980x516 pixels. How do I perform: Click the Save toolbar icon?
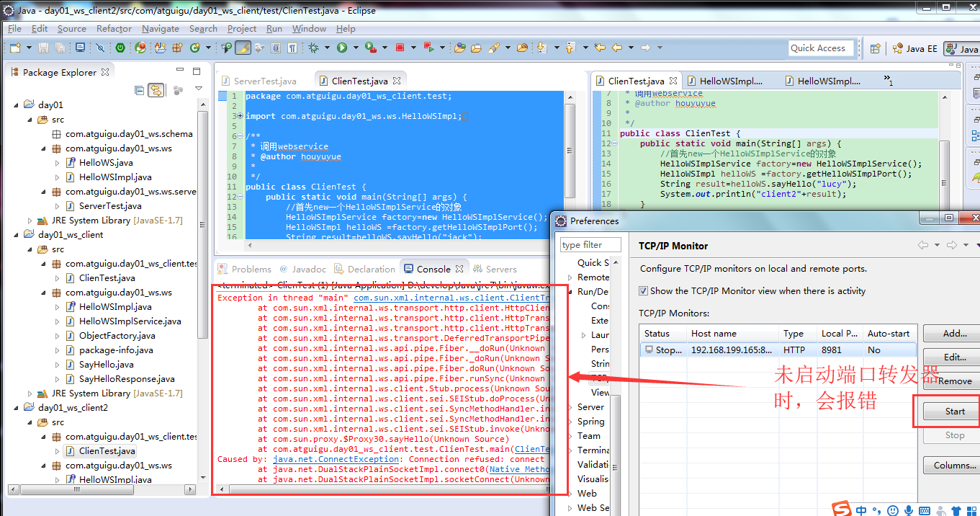43,48
